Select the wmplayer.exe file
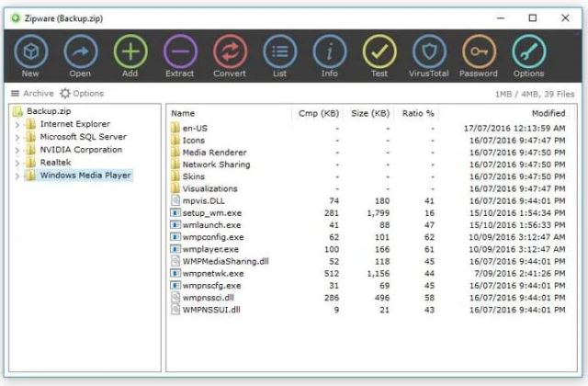Image resolution: width=588 pixels, height=386 pixels. [368, 249]
